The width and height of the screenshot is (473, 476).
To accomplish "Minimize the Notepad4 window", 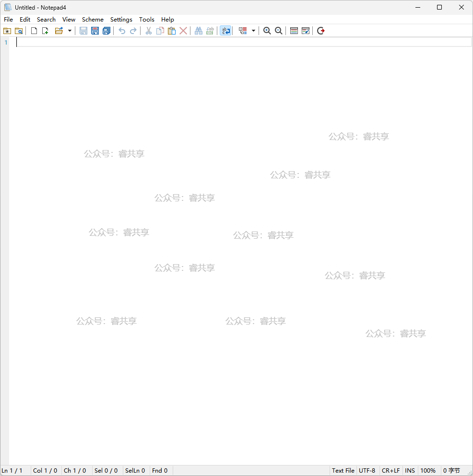I will click(x=418, y=7).
